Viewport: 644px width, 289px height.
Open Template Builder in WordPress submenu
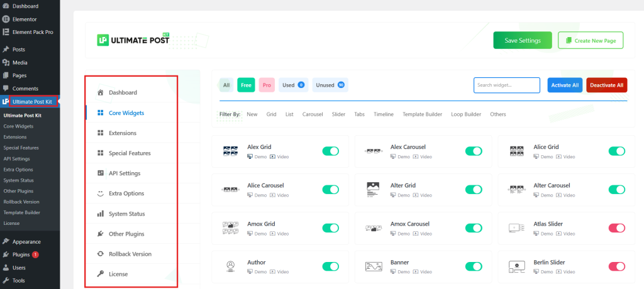coord(22,212)
